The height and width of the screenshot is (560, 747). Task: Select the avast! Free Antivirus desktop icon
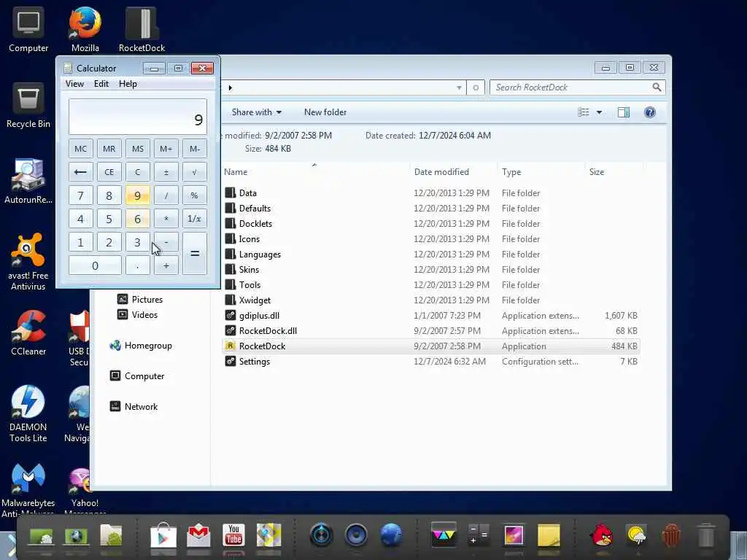(x=28, y=262)
